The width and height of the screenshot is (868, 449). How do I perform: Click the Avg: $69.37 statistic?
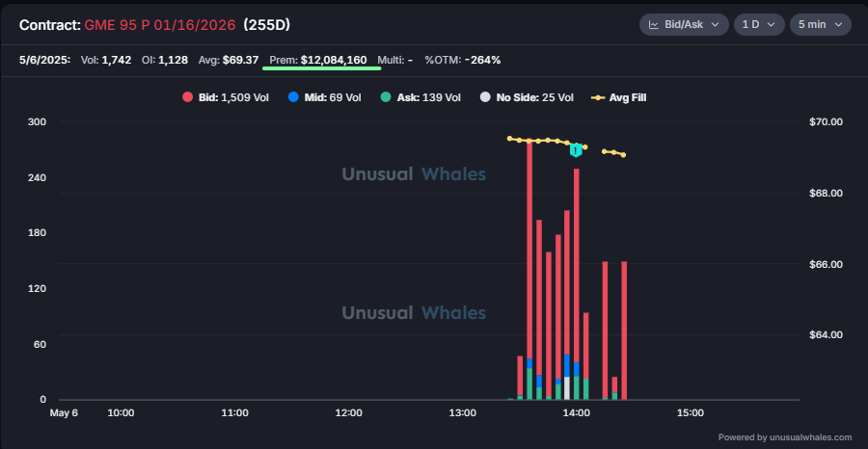(229, 60)
